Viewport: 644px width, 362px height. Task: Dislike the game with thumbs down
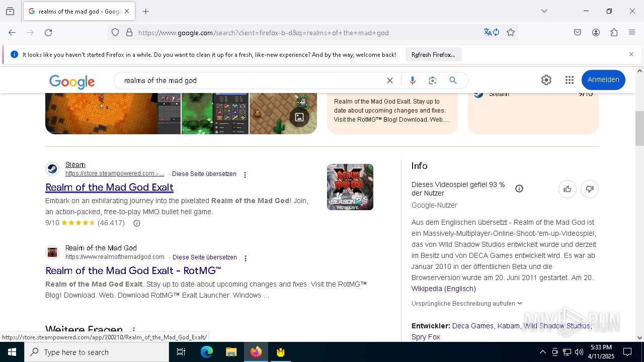[x=590, y=189]
